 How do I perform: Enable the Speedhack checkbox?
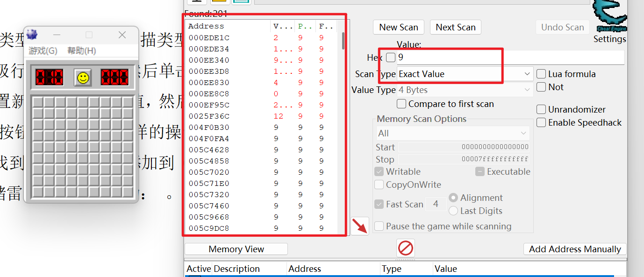click(541, 122)
